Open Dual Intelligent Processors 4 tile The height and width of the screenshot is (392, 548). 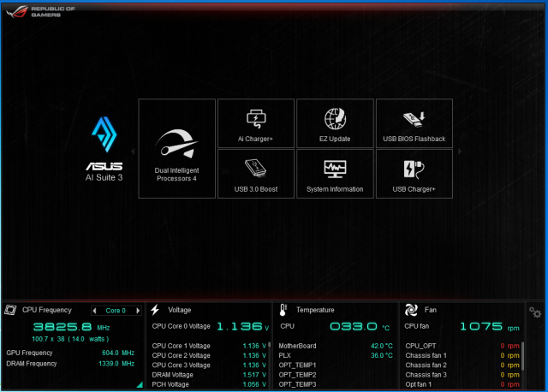coord(177,148)
